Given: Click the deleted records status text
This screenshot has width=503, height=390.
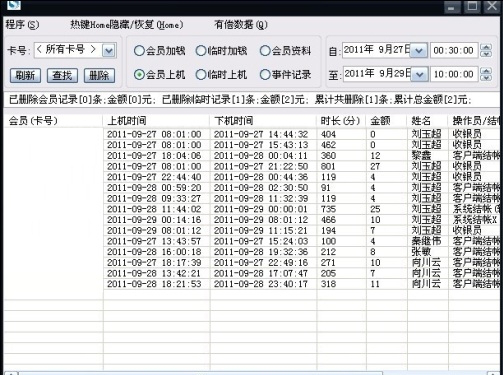Looking at the screenshot, I should click(240, 99).
